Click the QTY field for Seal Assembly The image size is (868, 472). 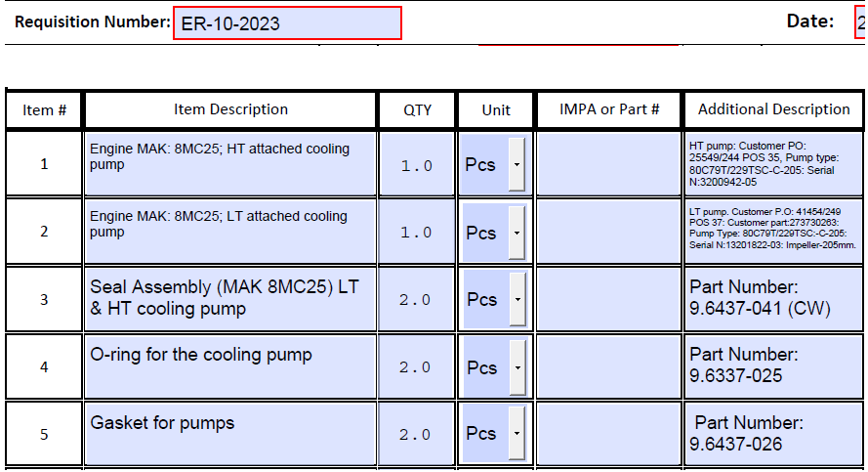coord(417,300)
